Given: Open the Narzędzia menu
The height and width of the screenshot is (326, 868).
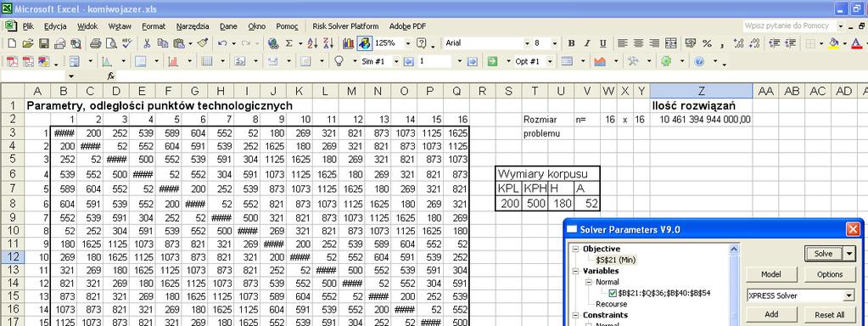Looking at the screenshot, I should [193, 26].
